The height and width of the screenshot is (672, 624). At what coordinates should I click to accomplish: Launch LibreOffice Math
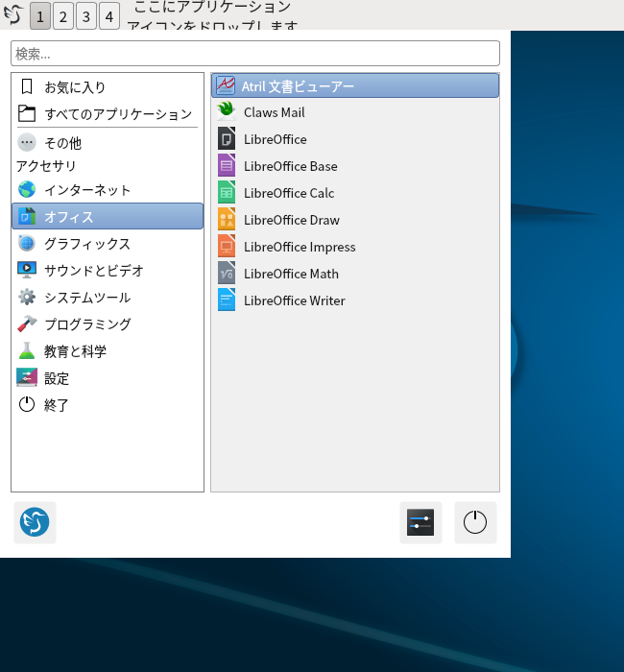tap(355, 274)
